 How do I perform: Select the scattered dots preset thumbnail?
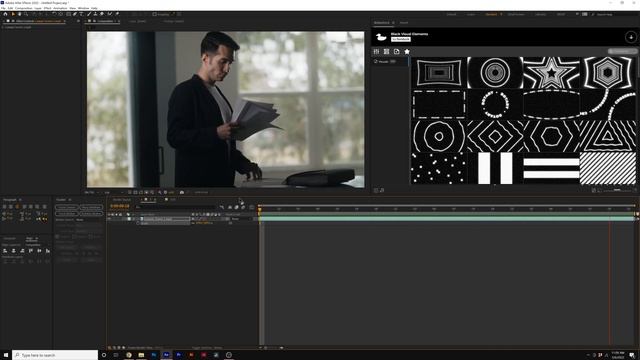(438, 168)
